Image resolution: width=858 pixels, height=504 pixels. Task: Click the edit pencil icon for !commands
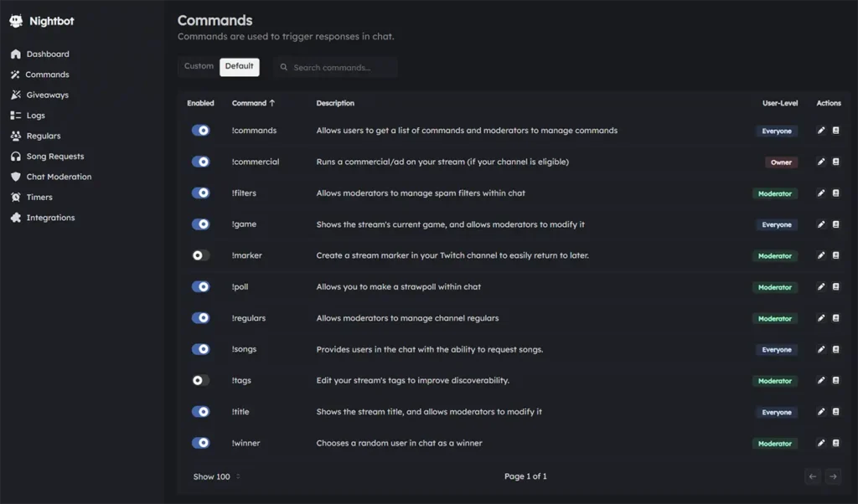click(821, 131)
